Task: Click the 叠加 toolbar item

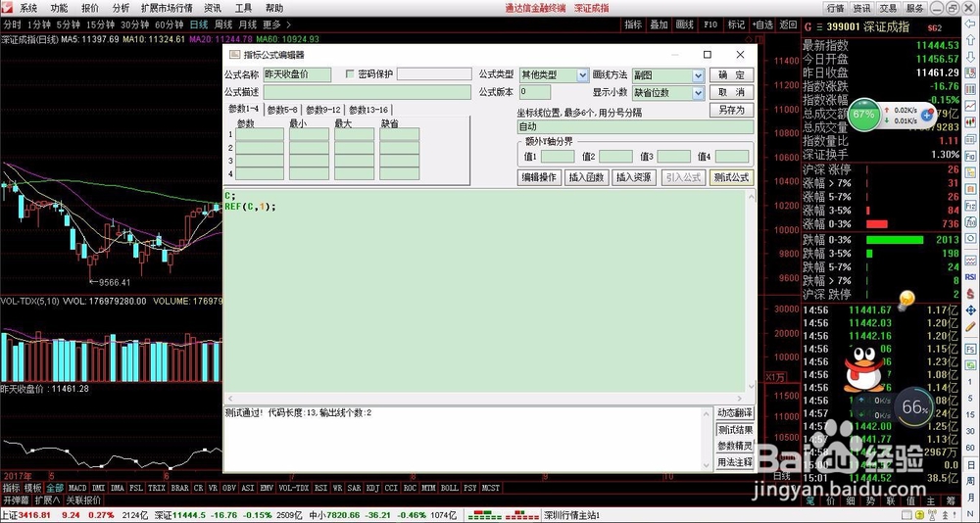Action: tap(660, 25)
